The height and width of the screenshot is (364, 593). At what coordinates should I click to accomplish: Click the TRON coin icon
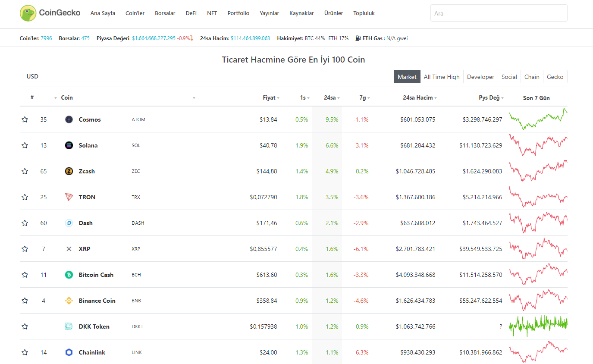click(69, 197)
